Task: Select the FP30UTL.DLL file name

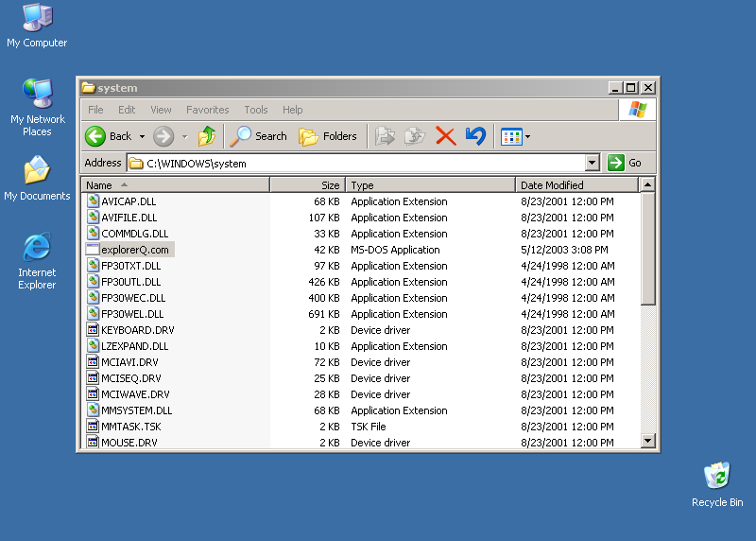Action: tap(130, 281)
